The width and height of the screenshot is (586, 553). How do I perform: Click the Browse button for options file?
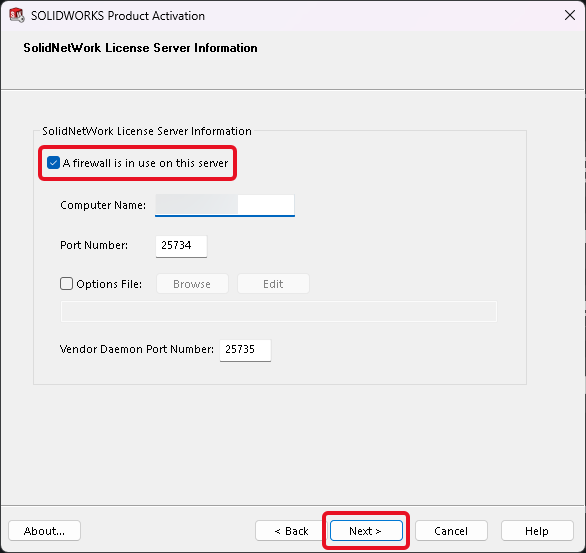pos(192,284)
